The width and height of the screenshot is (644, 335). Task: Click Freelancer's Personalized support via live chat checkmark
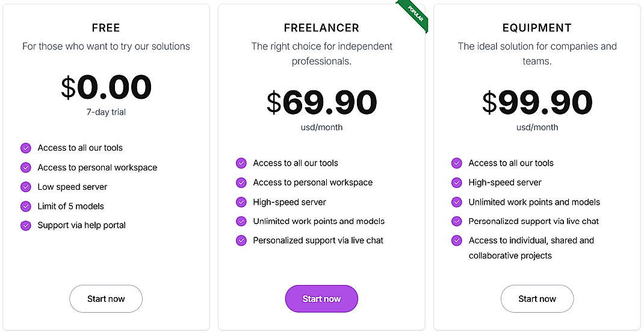click(241, 240)
